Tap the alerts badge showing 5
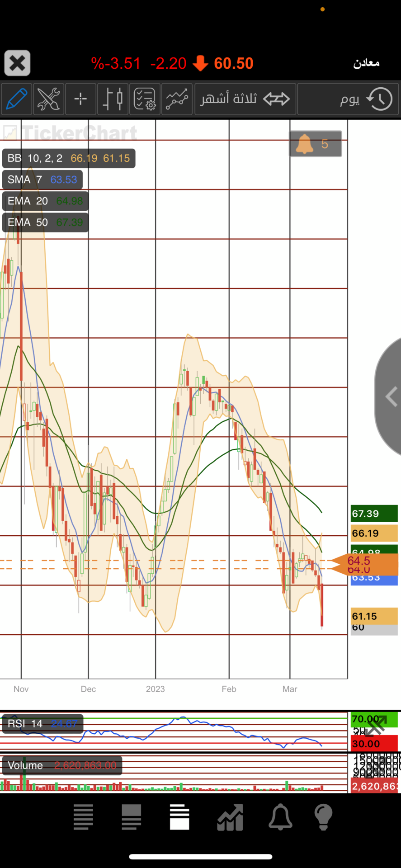This screenshot has height=868, width=401. pos(315,144)
